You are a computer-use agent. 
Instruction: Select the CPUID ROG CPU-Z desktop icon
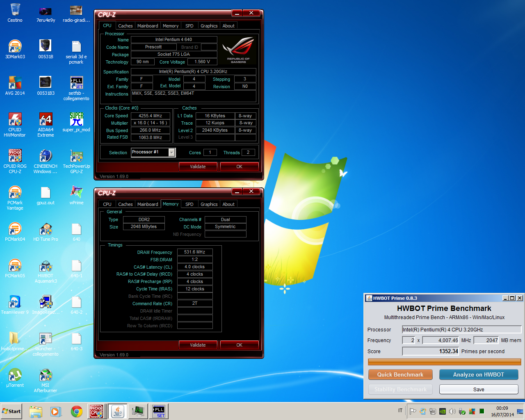(x=15, y=161)
